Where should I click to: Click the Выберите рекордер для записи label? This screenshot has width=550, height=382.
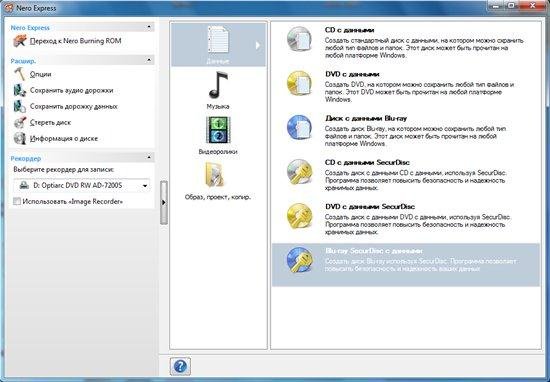click(x=64, y=169)
